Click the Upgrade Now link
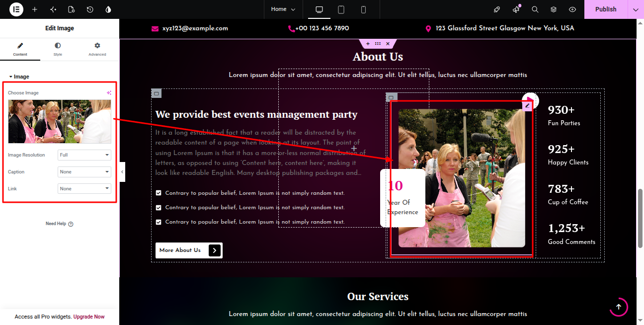This screenshot has height=325, width=644. click(89, 317)
